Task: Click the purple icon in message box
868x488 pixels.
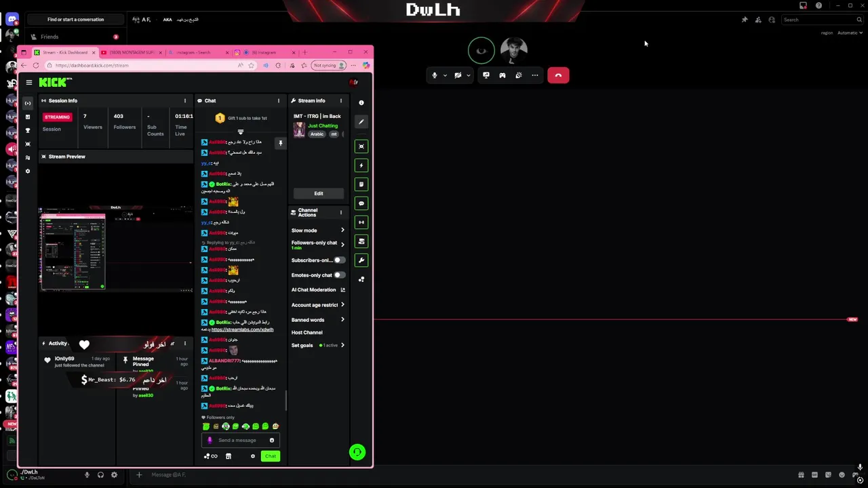Action: (x=210, y=440)
